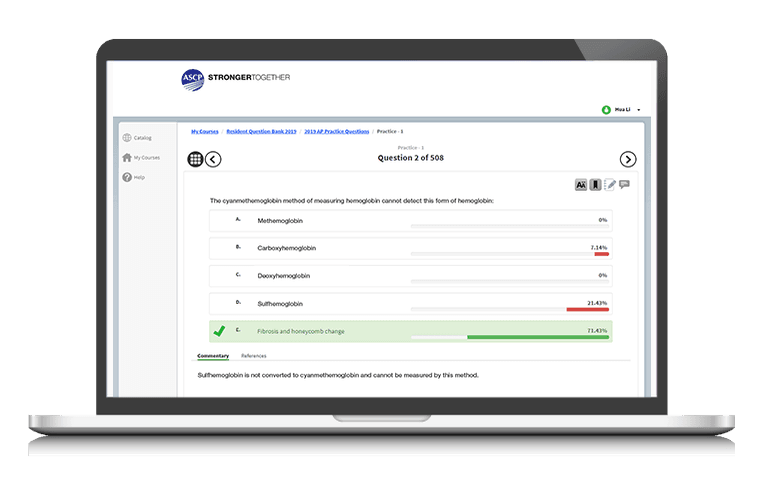Click the font size AA icon
Screen dimensions: 763x480
click(581, 184)
